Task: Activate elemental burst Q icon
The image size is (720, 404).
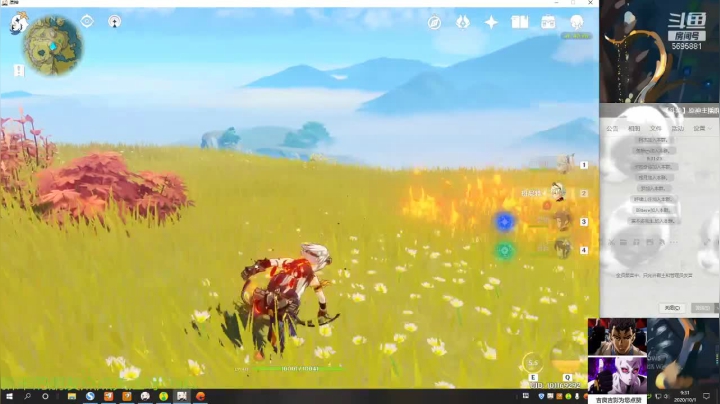Action: [x=568, y=357]
